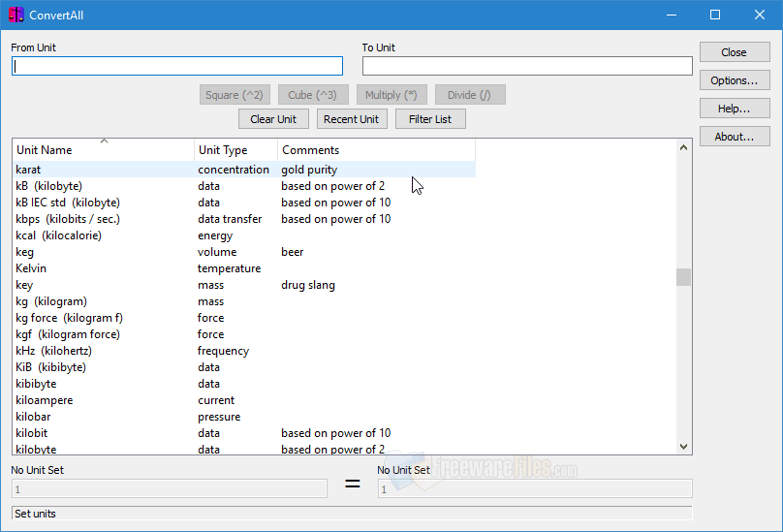Select the kg force (kilogram f) row
This screenshot has height=532, width=783.
coord(244,318)
